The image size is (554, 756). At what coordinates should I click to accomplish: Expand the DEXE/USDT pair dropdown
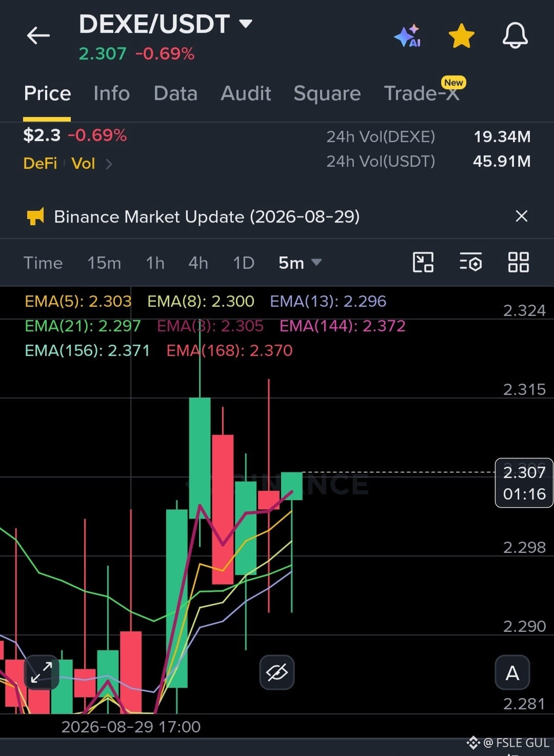[246, 23]
